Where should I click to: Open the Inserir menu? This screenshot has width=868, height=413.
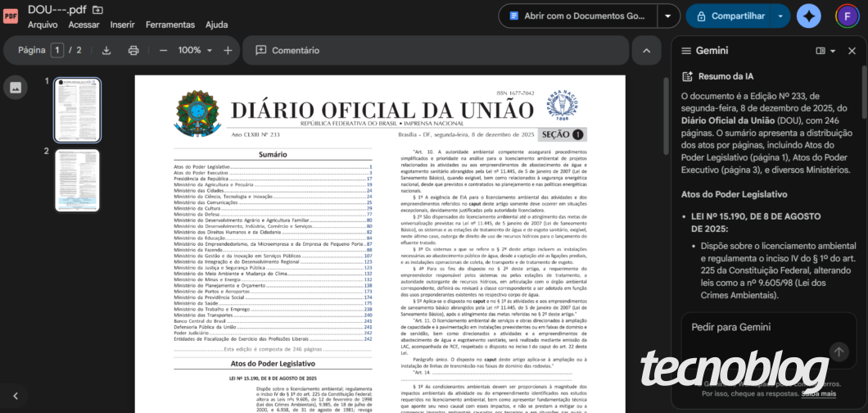click(122, 25)
